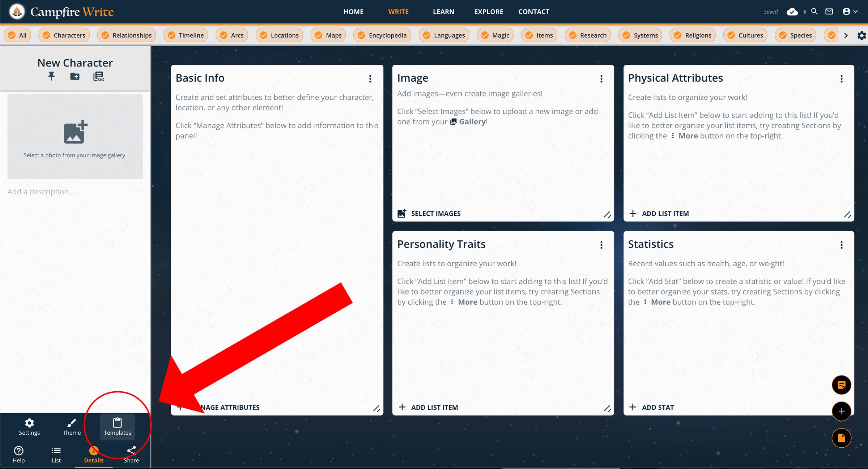Open the user account menu
This screenshot has width=868, height=469.
coord(850,12)
